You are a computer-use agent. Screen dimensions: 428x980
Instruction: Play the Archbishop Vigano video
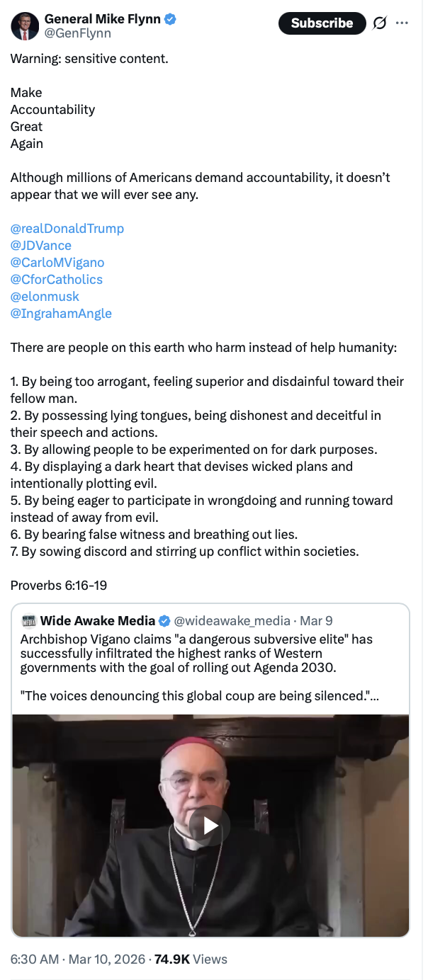pyautogui.click(x=210, y=825)
